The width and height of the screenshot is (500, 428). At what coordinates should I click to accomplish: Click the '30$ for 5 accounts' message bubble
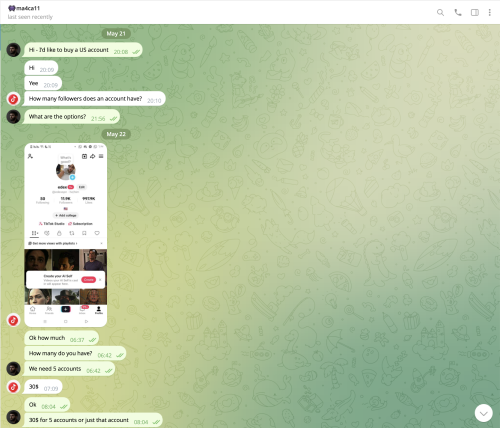(93, 420)
